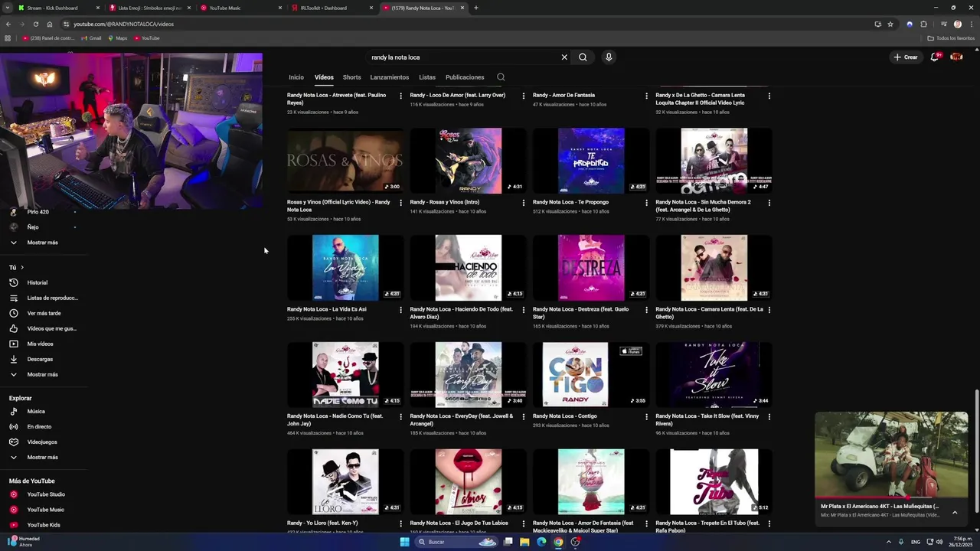Open Chrome extensions puzzle icon

point(923,24)
